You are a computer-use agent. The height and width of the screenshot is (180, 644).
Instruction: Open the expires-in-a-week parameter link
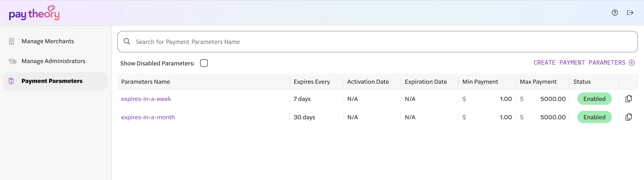(x=146, y=98)
